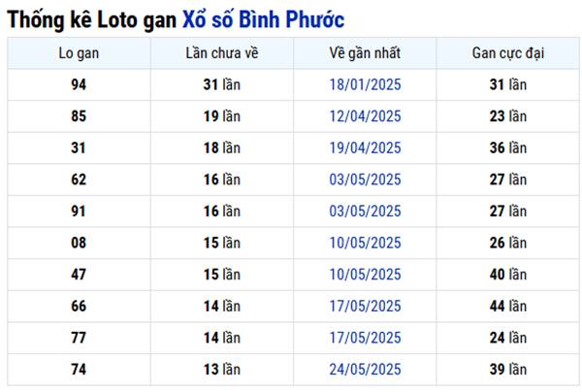Screen dimensions: 582x392
Task: Select the 19 lần cell
Action: pyautogui.click(x=222, y=116)
